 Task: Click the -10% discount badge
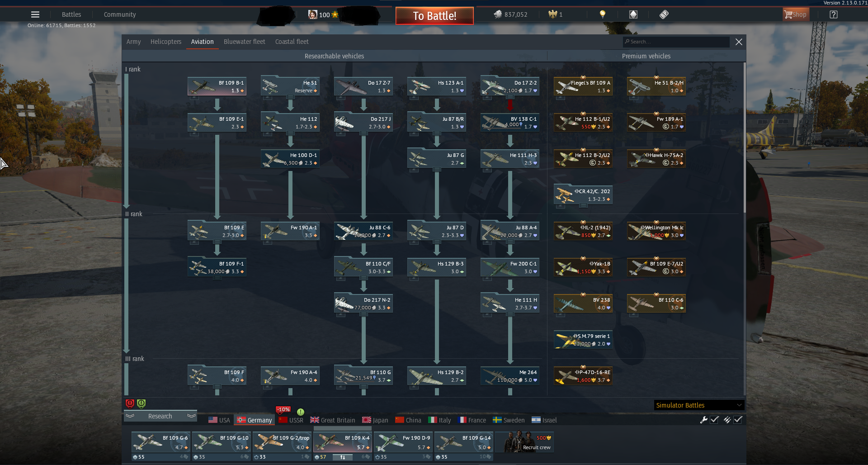point(283,410)
